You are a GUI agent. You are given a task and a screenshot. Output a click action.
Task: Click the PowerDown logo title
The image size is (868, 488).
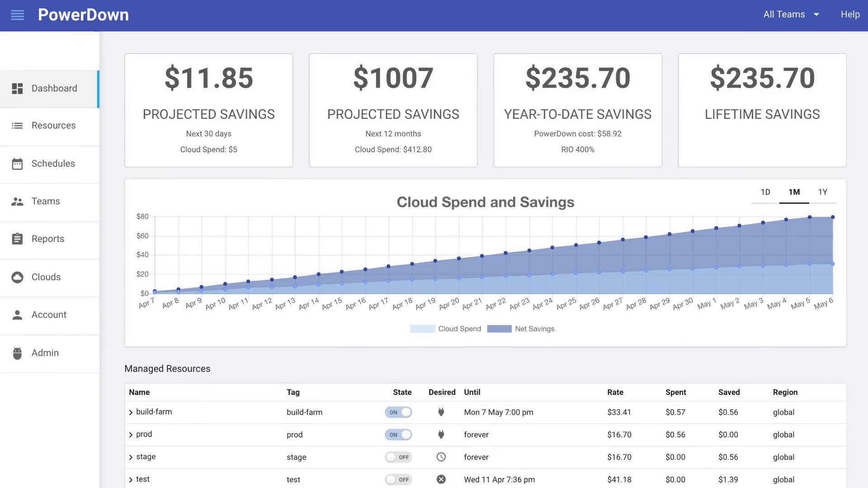coord(83,15)
